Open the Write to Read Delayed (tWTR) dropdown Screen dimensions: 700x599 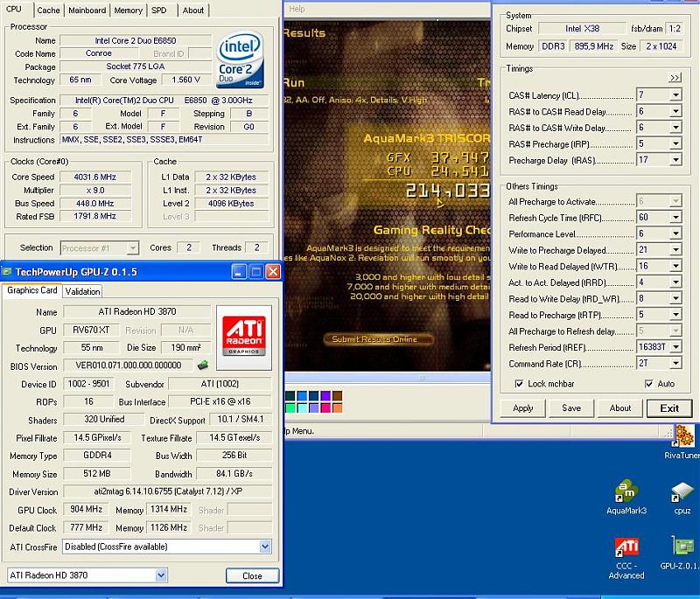675,267
